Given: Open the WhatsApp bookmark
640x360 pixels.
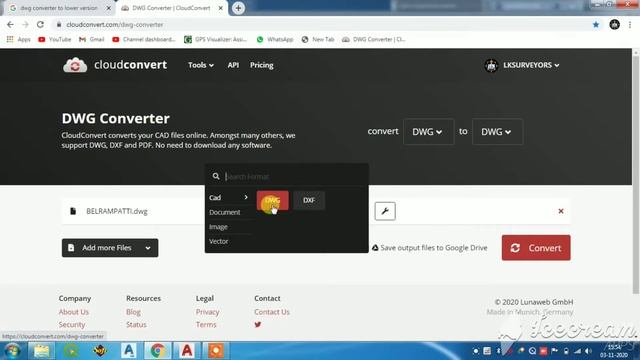Looking at the screenshot, I should pyautogui.click(x=275, y=39).
